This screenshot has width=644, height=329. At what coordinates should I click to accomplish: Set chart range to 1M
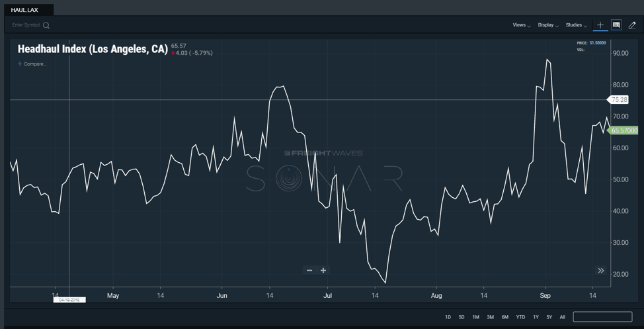pos(475,317)
